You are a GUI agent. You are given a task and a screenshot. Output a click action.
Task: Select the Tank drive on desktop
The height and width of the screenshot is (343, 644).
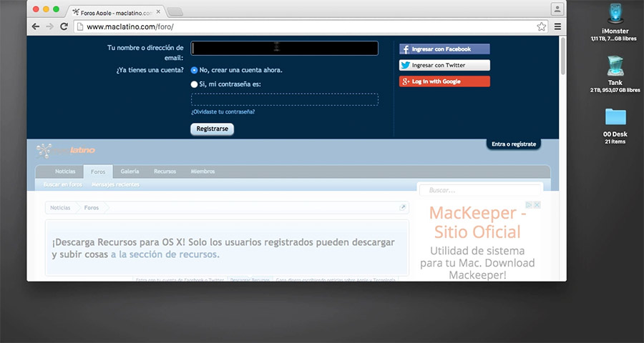(615, 74)
